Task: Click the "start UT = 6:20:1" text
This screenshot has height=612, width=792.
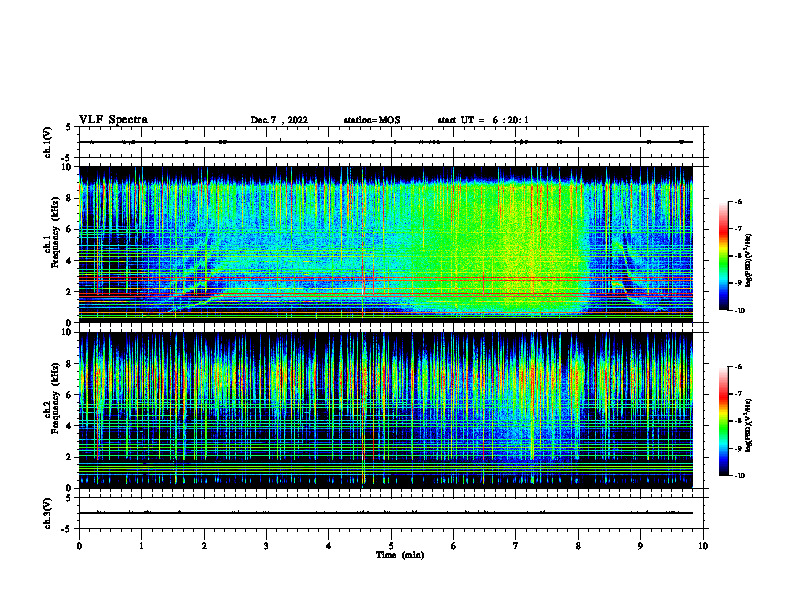Action: point(483,120)
